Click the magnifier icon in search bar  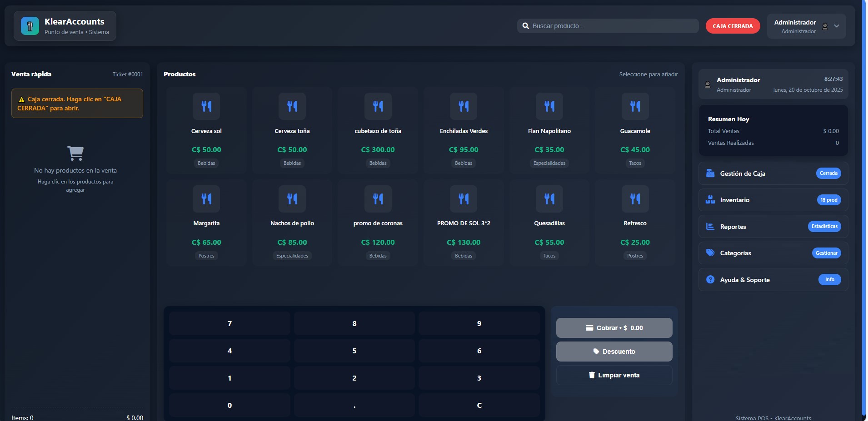coord(525,26)
